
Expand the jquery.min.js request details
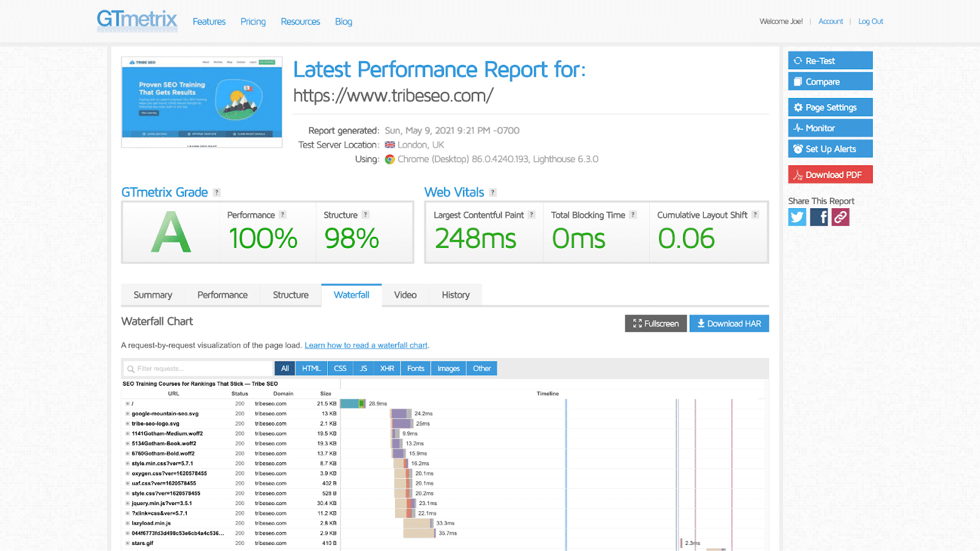coord(127,503)
